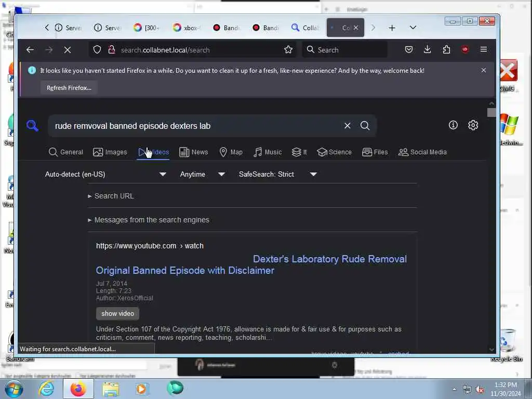The height and width of the screenshot is (399, 532).
Task: Open SafeSearch Strict dropdown
Action: (x=277, y=174)
